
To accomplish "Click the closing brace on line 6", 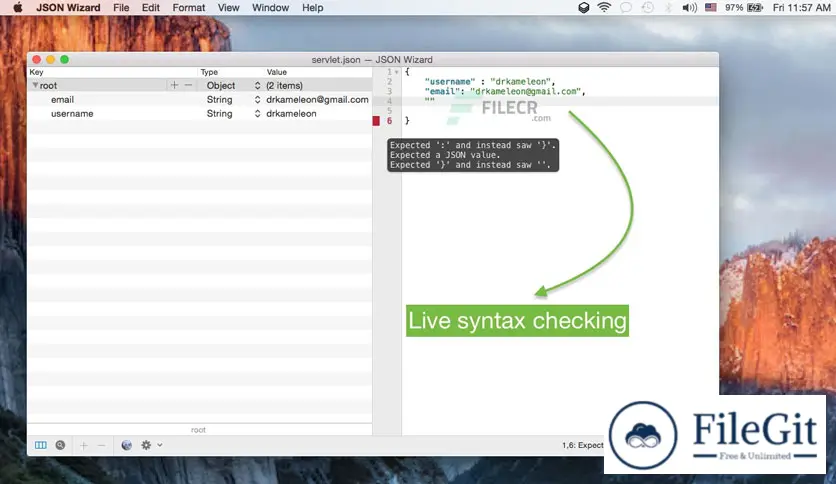I will [x=407, y=121].
